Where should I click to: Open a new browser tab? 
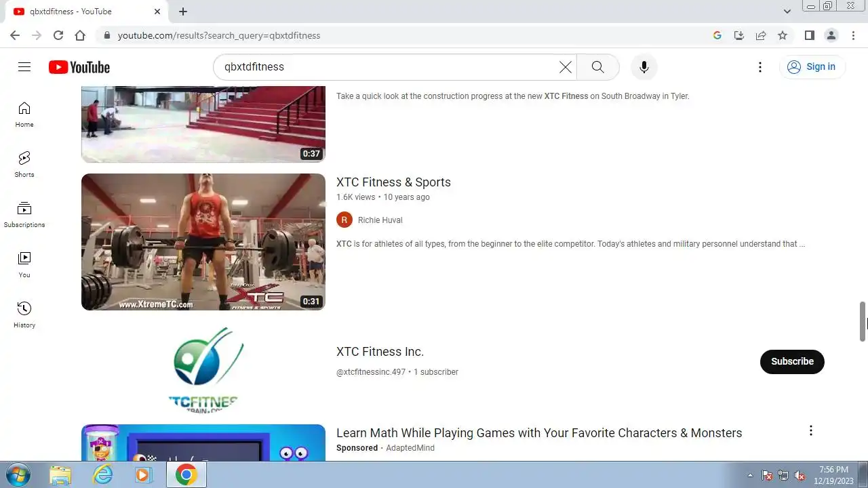click(x=183, y=12)
